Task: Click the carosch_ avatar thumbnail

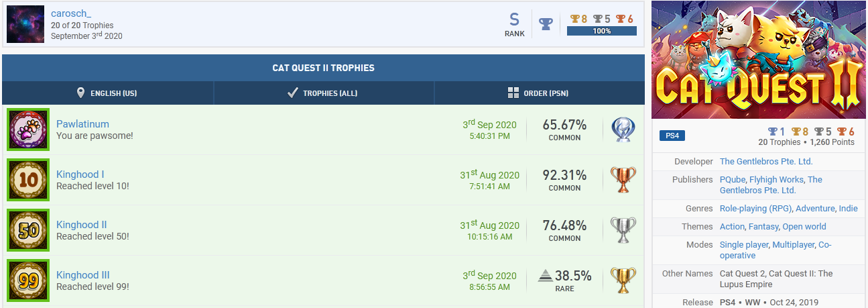Action: coord(25,24)
